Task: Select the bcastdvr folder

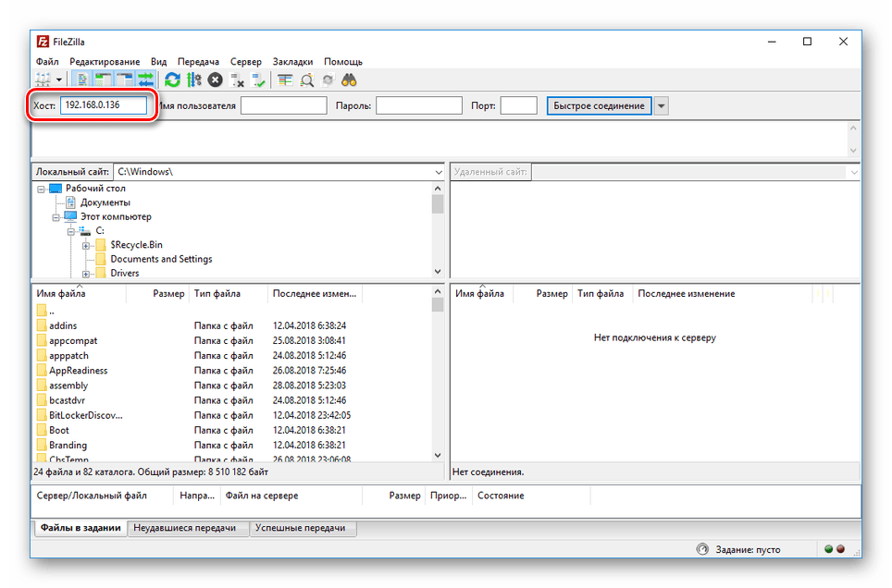Action: click(67, 400)
